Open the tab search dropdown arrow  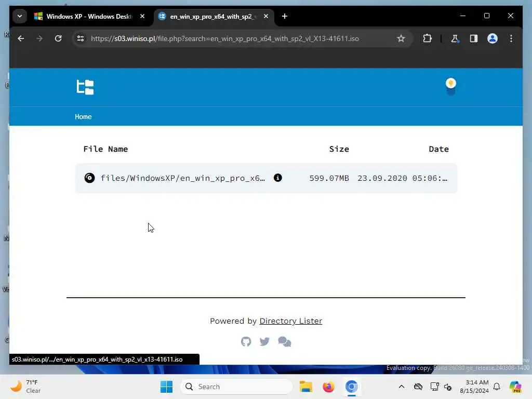(x=20, y=16)
